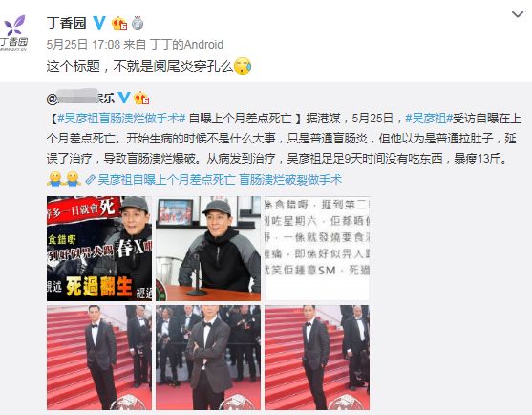Click the crown badge of reposted account
The width and height of the screenshot is (532, 415).
141,98
